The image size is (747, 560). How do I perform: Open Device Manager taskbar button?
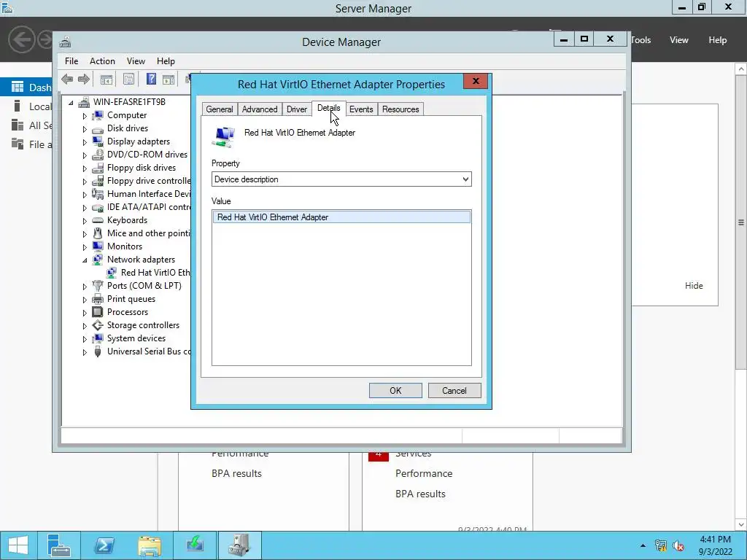click(x=239, y=545)
